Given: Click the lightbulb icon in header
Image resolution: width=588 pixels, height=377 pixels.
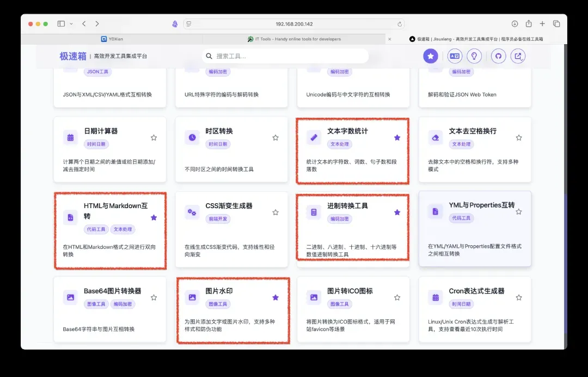Looking at the screenshot, I should pos(474,56).
